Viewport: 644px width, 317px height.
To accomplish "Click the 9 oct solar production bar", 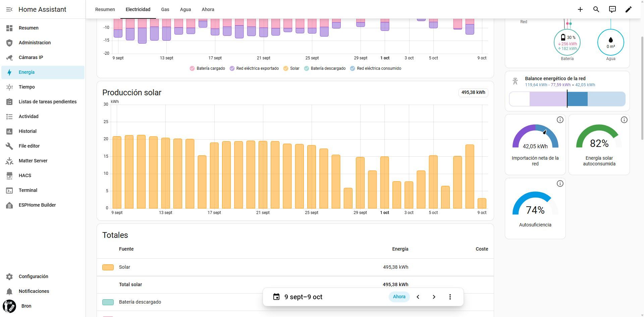I will pos(482,203).
